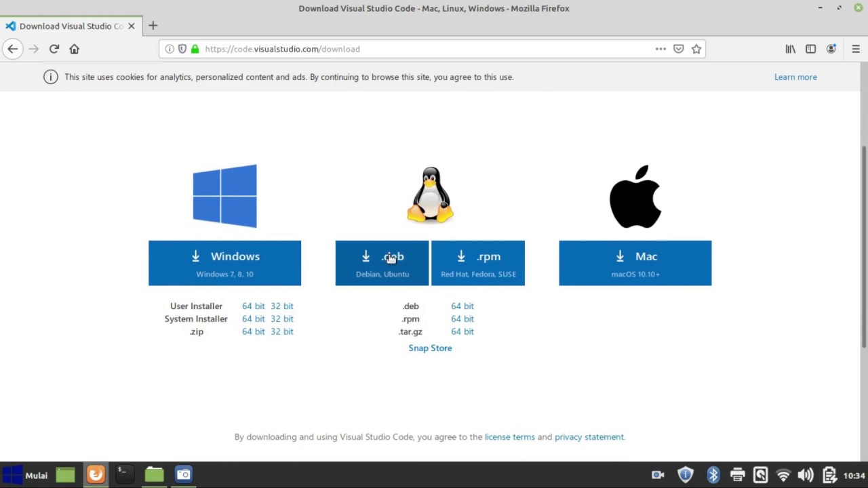
Task: Open file manager folder in taskbar
Action: coord(154,474)
